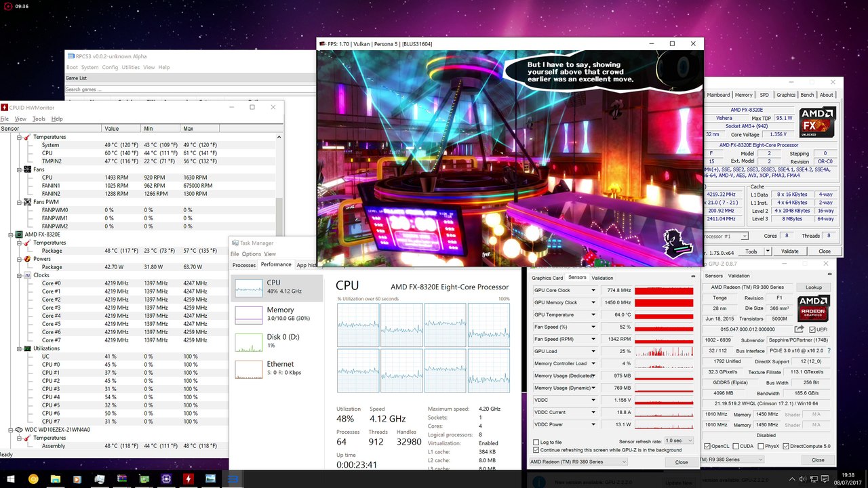Change the Sensor refresh rate dropdown
868x488 pixels.
(x=679, y=441)
